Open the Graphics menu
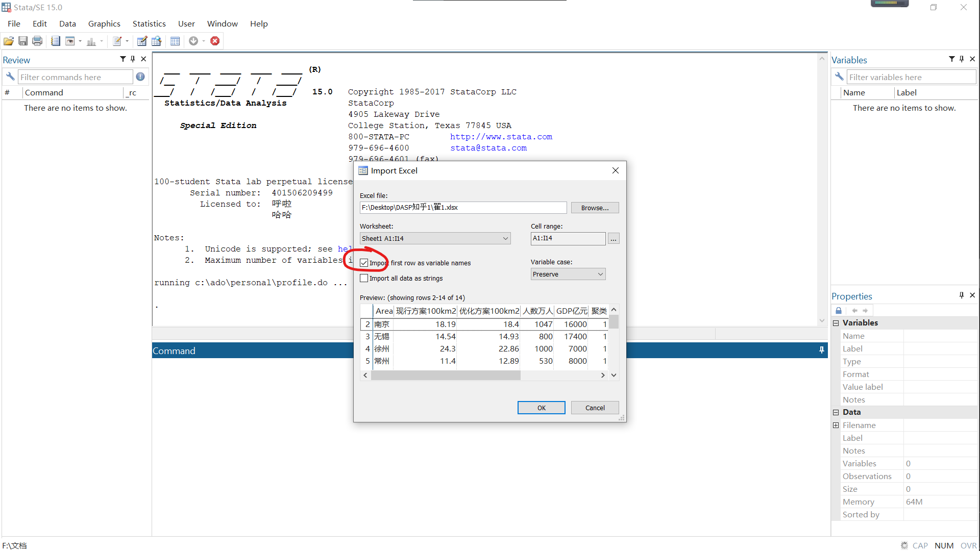Viewport: 980px width, 551px height. tap(104, 24)
